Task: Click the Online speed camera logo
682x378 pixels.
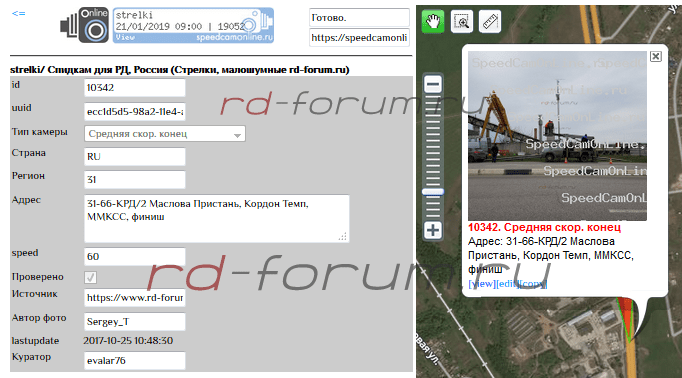Action: (x=85, y=25)
